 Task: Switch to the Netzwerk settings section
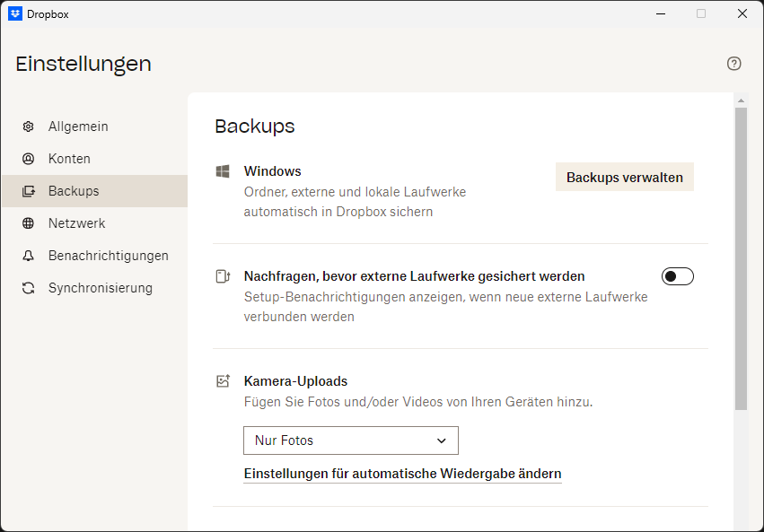(x=76, y=223)
